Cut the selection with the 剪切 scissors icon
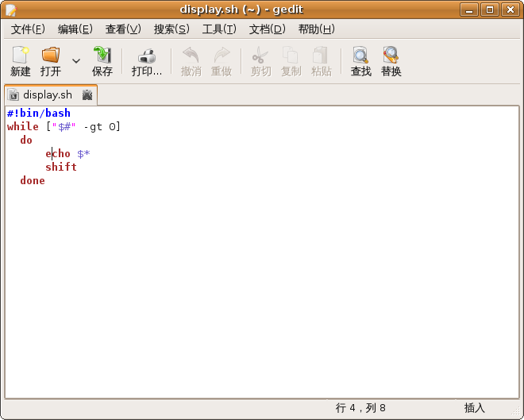The height and width of the screenshot is (420, 524). 260,55
